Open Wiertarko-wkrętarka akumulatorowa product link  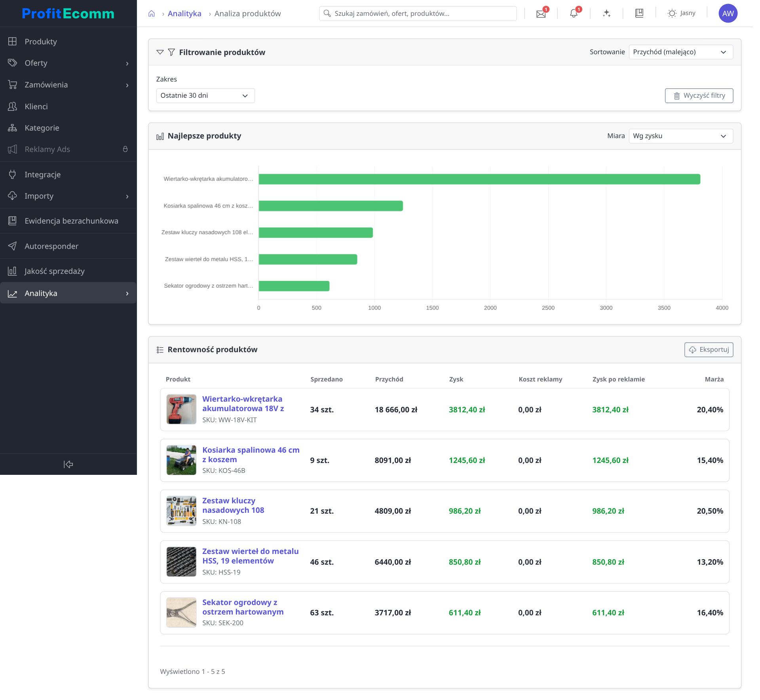pyautogui.click(x=243, y=404)
